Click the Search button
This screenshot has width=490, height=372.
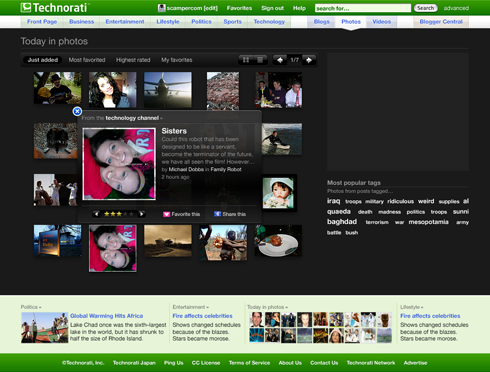[x=426, y=8]
